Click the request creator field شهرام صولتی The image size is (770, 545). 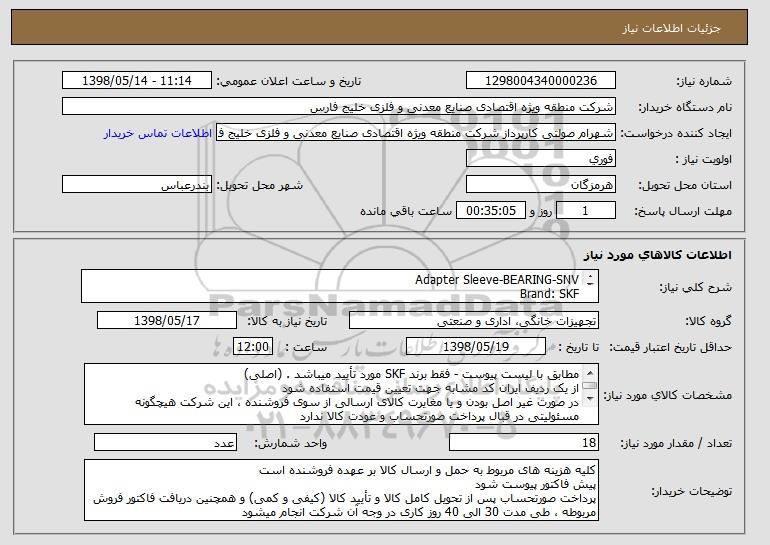(416, 133)
